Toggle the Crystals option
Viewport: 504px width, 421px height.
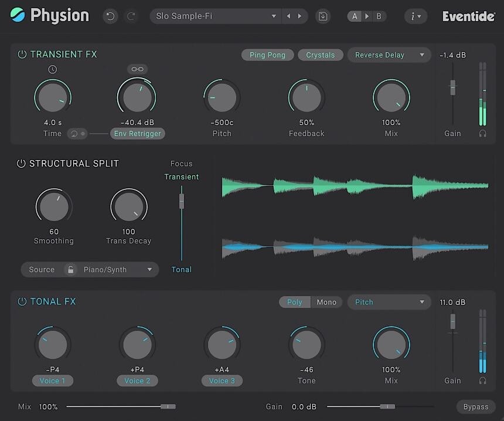coord(320,55)
